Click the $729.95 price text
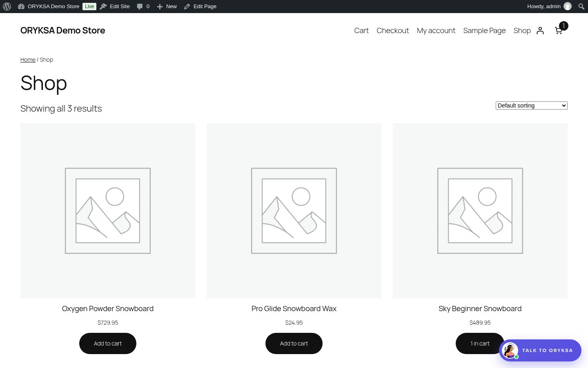Image resolution: width=588 pixels, height=368 pixels. click(108, 323)
